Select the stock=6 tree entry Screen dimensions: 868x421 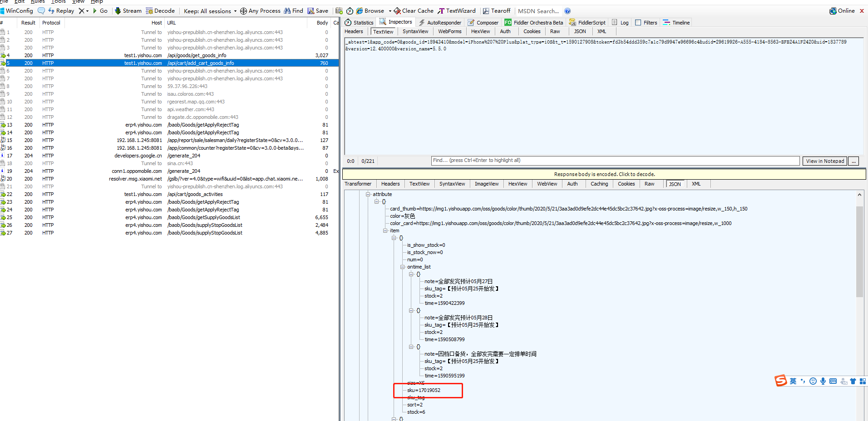[x=416, y=412]
